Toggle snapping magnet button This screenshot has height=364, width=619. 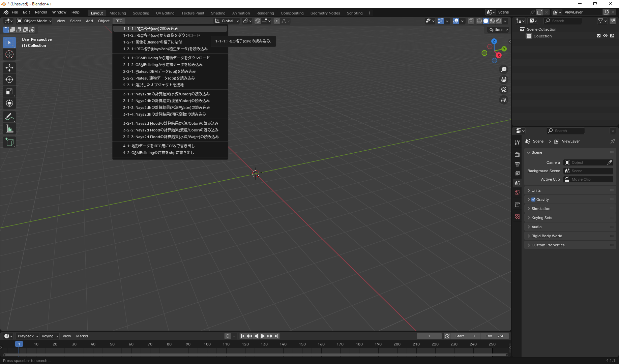coord(258,21)
